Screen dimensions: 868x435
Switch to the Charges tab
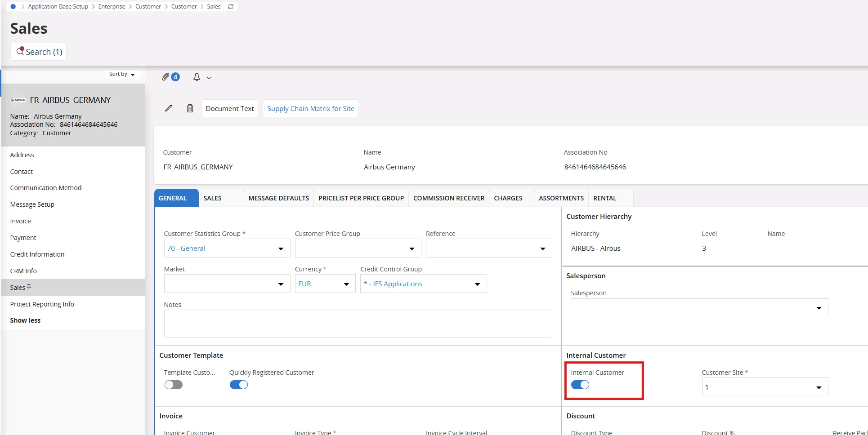tap(508, 198)
